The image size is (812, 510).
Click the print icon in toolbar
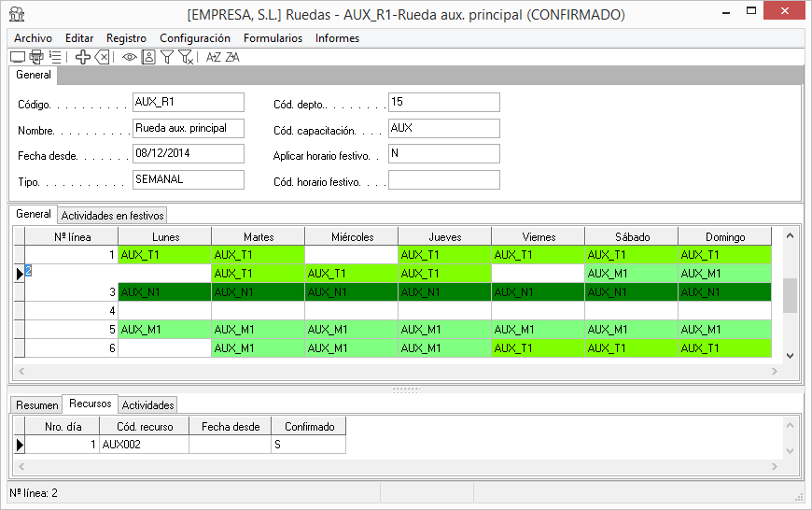point(36,57)
